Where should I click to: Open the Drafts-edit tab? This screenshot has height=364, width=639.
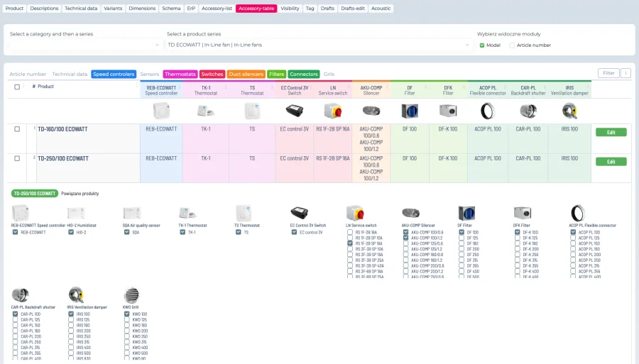[352, 8]
